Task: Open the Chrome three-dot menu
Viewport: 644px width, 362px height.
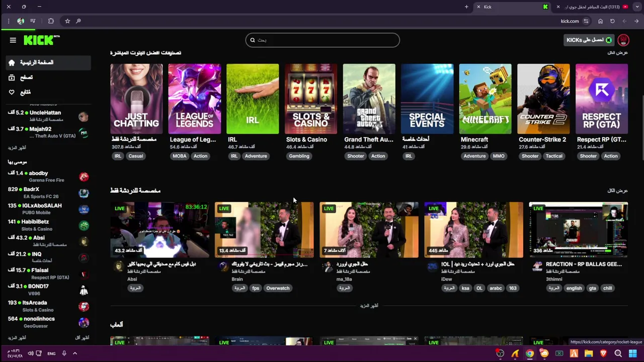Action: coord(9,21)
